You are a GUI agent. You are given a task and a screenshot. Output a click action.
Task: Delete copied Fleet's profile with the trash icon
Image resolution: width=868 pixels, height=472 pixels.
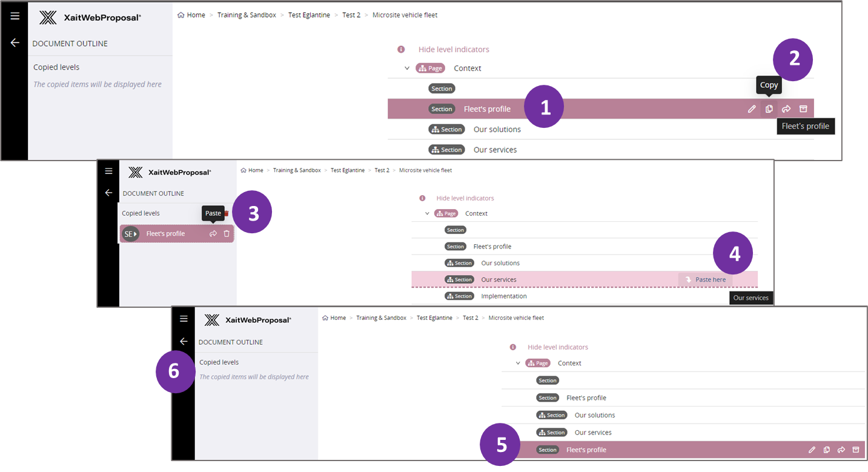pos(226,233)
